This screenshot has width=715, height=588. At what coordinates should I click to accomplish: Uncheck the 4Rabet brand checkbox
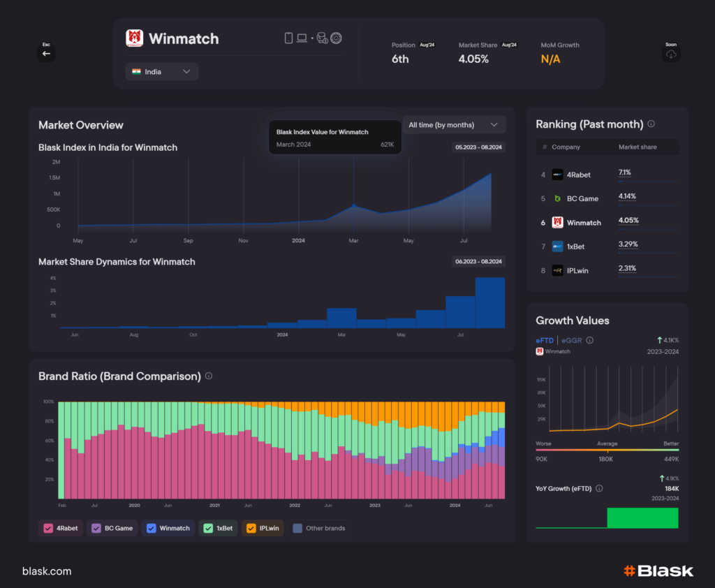[x=48, y=528]
